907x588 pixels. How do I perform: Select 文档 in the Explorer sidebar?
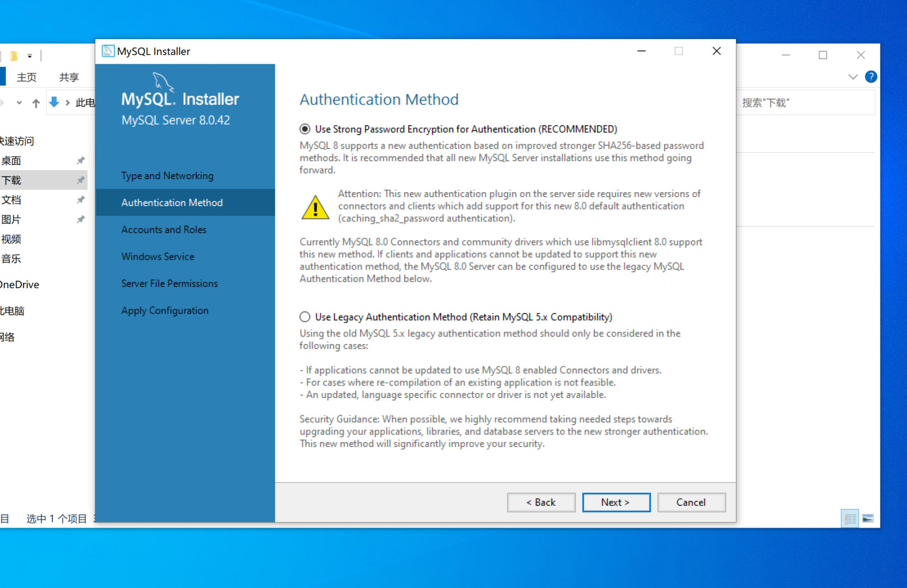[11, 200]
